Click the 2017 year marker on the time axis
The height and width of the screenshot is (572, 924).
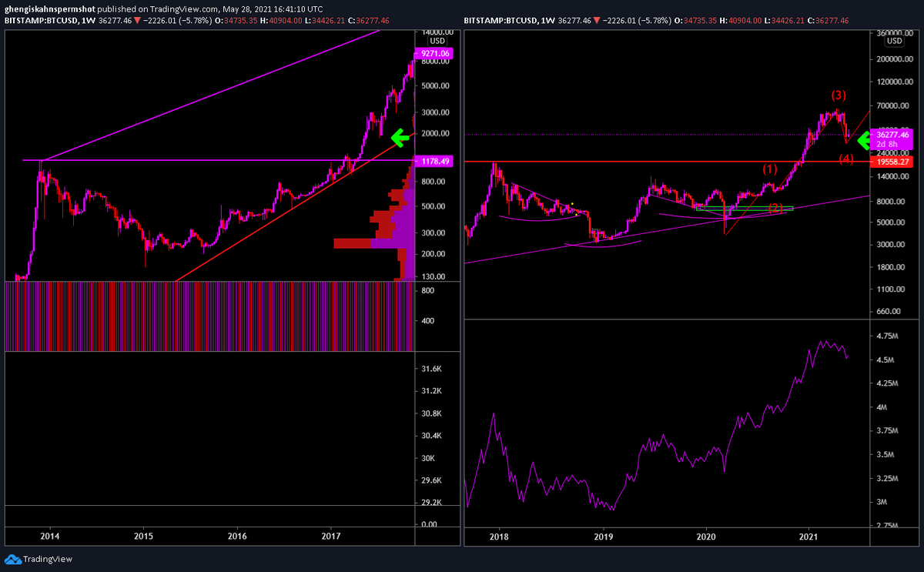coord(331,536)
